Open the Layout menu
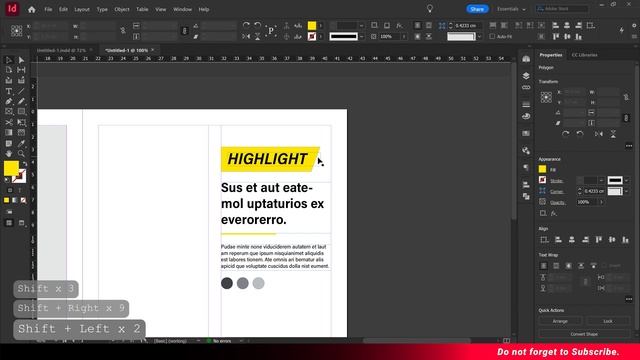640x360 pixels. click(x=82, y=9)
